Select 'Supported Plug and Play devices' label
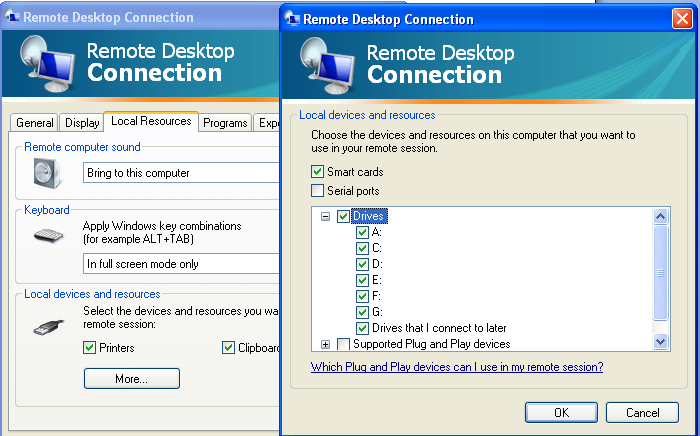Viewport: 700px width, 436px height. [x=432, y=344]
